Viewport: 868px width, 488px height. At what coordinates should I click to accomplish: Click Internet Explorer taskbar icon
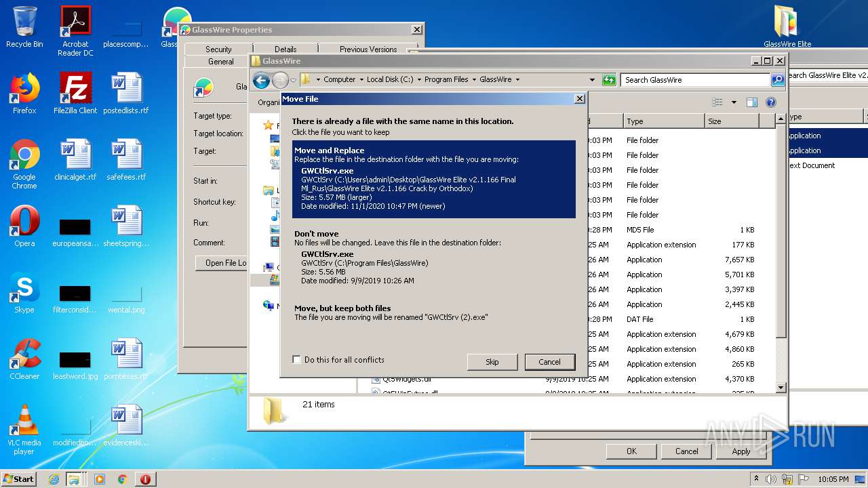tap(54, 479)
